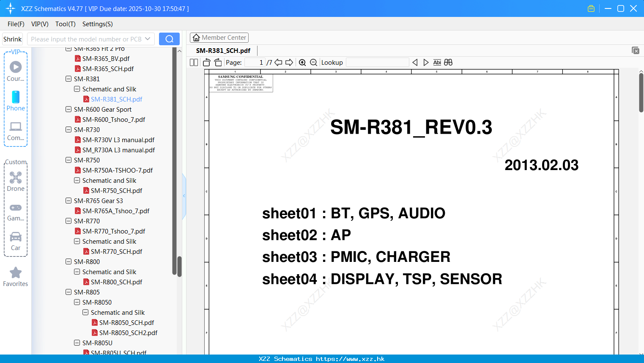Viewport: 644px width, 363px height.
Task: Open SM-R600_Tshoo_7.pdf
Action: [x=114, y=119]
